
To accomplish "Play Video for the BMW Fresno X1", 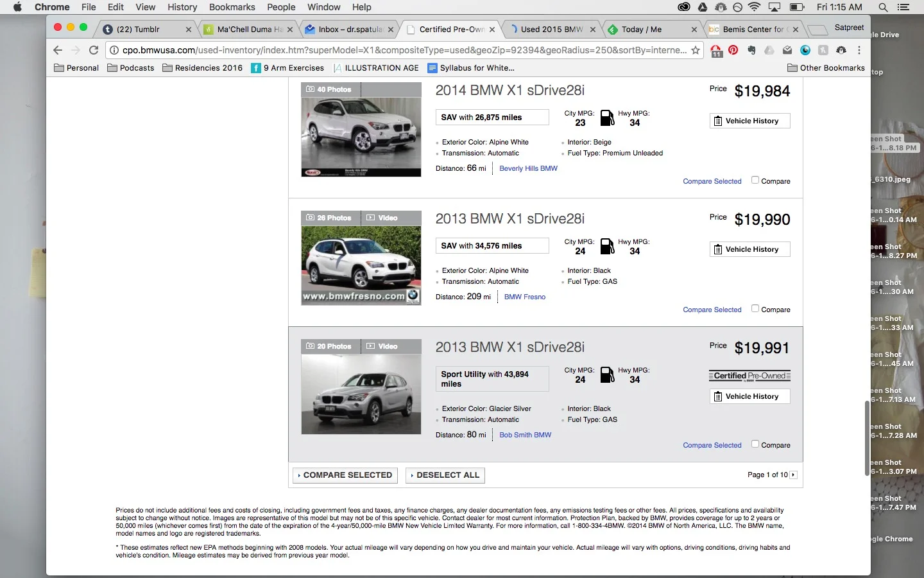I will [382, 218].
